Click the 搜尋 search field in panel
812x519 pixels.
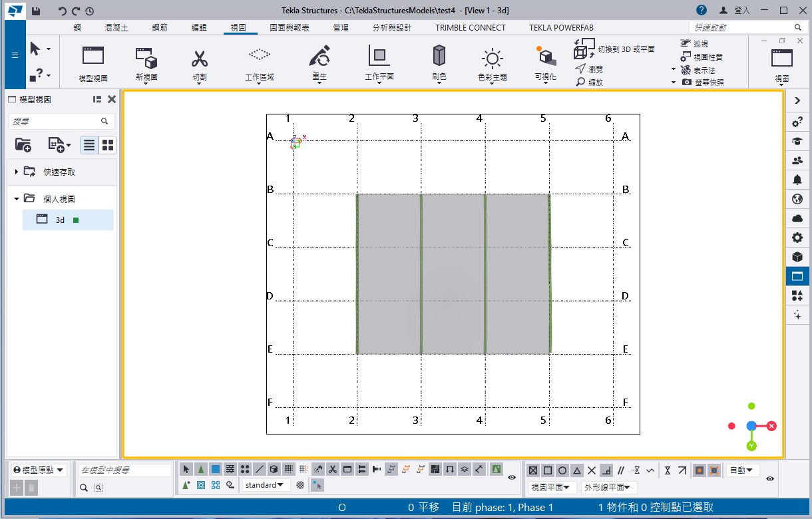[x=57, y=121]
